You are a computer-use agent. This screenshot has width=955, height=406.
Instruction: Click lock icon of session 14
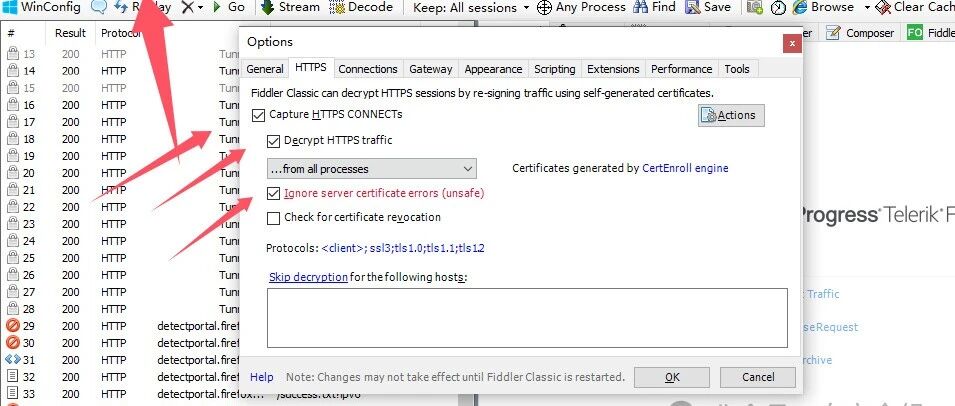coord(12,71)
